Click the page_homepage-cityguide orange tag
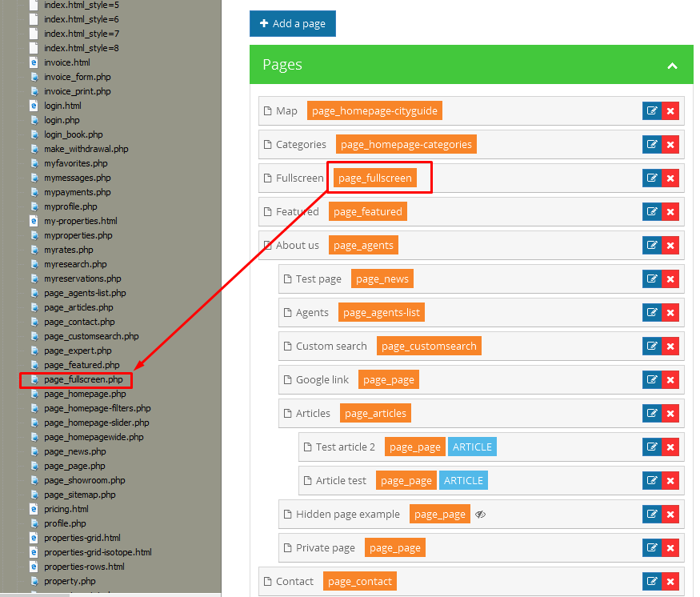The image size is (700, 597). pyautogui.click(x=374, y=111)
